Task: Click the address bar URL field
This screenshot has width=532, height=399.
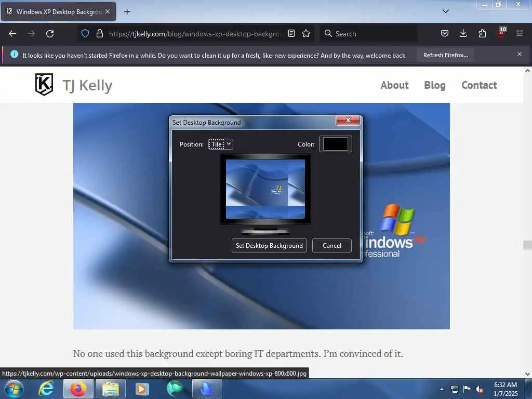Action: coord(195,34)
